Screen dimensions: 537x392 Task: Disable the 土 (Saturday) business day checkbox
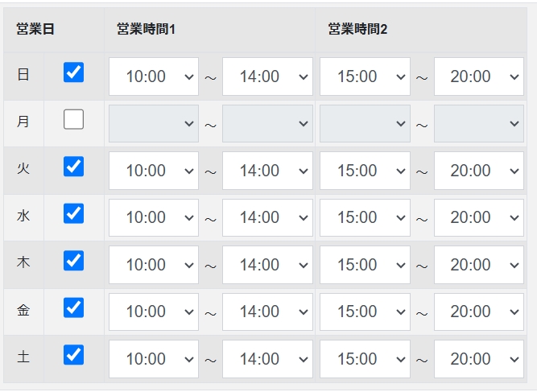[73, 354]
